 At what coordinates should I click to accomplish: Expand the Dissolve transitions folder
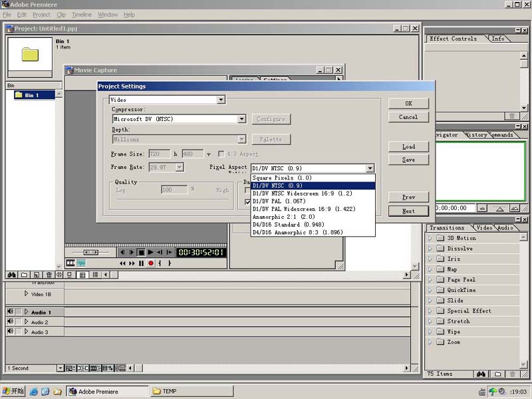coord(430,248)
